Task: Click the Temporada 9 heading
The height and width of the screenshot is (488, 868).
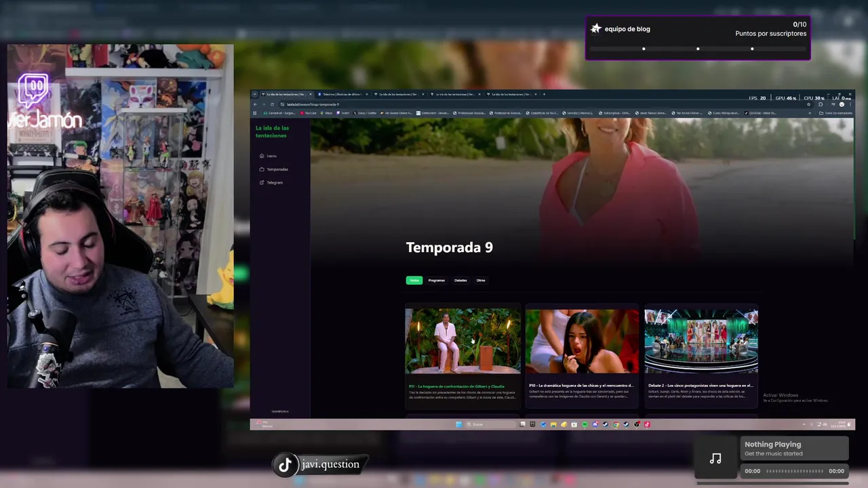Action: (x=449, y=247)
